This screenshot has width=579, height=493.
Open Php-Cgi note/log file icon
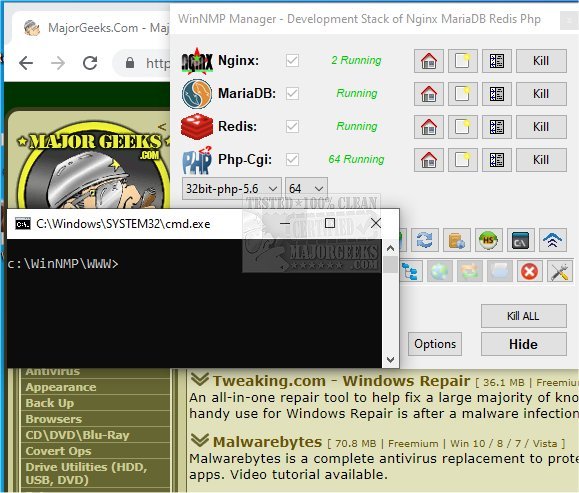[x=462, y=160]
